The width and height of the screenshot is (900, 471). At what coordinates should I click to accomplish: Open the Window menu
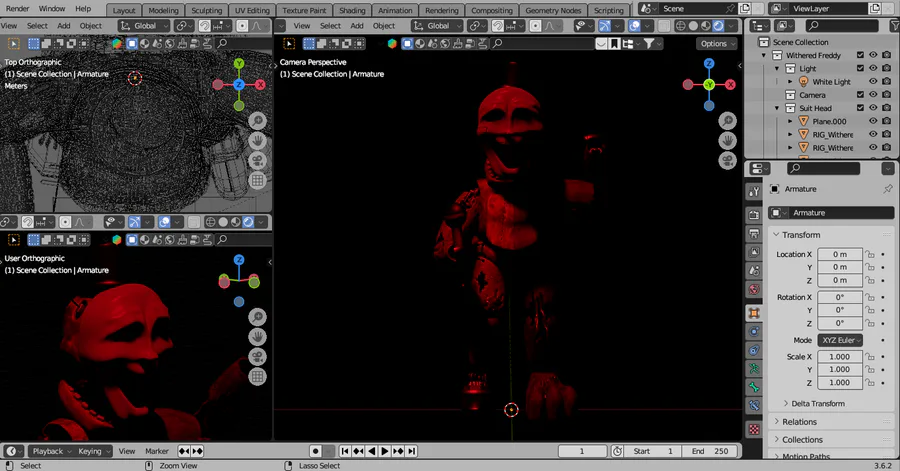[x=52, y=9]
